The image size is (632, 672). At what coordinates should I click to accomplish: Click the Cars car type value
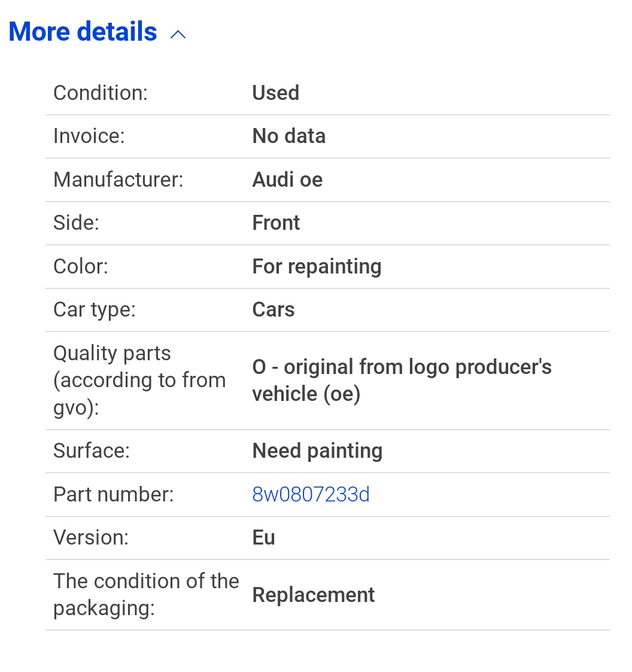[x=273, y=310]
